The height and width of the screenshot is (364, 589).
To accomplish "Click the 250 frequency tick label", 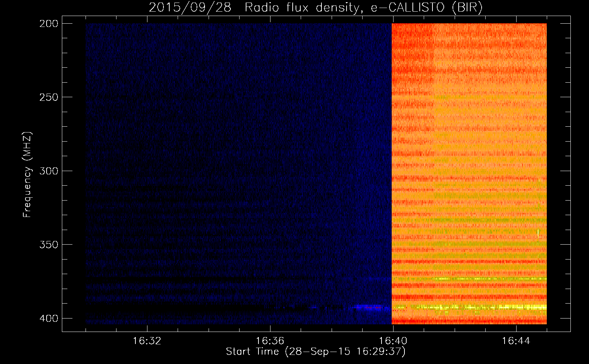I will [48, 97].
